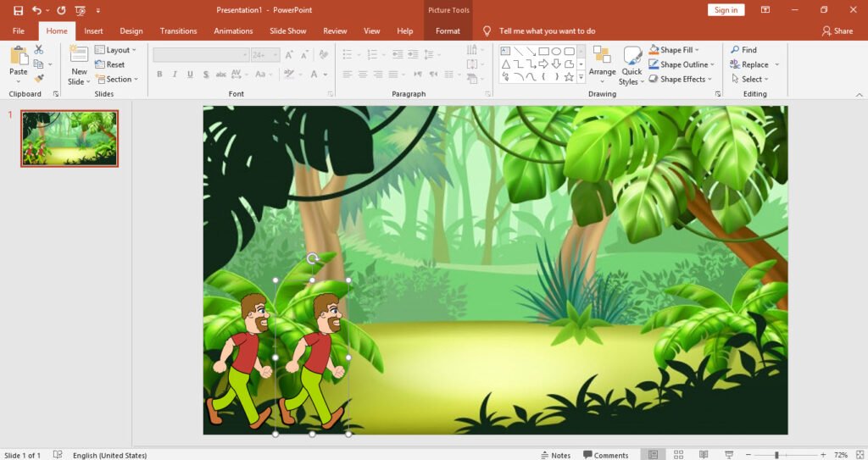This screenshot has width=868, height=460.
Task: Switch to the Insert tab
Action: click(93, 31)
